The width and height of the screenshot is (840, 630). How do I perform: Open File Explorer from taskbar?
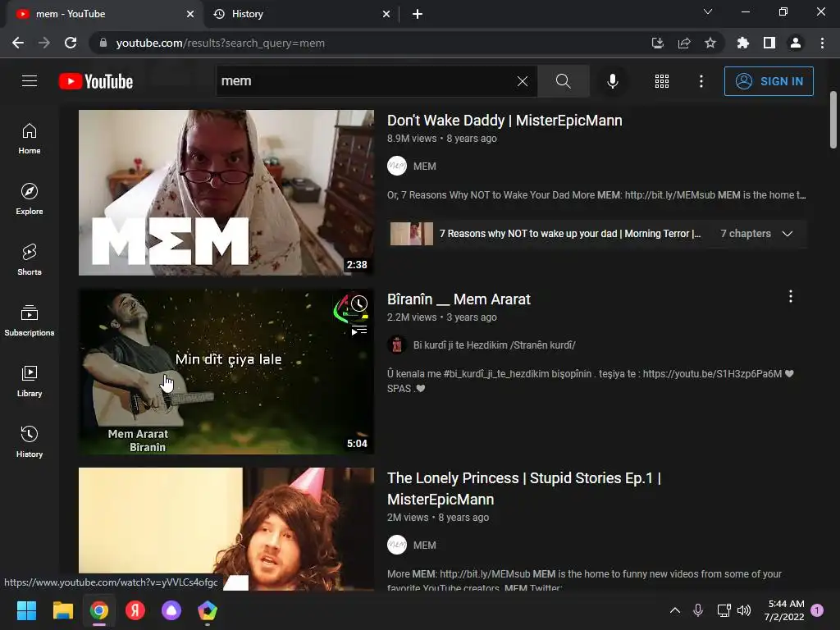click(62, 610)
